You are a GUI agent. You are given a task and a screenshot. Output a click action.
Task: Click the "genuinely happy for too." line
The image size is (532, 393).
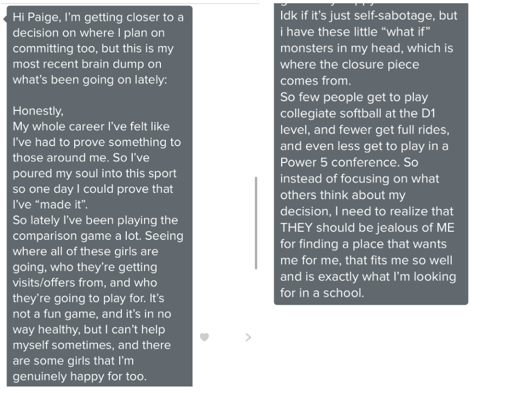(x=80, y=376)
